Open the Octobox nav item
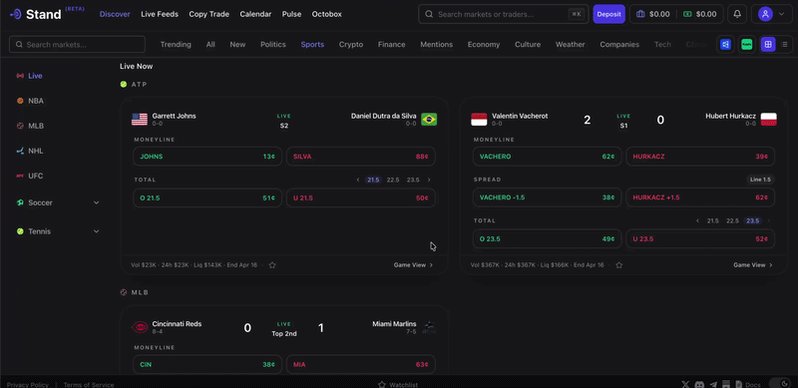Viewport: 798px width, 388px height. point(327,14)
